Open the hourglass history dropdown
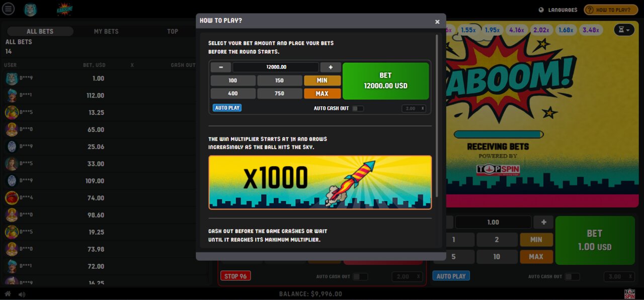Screen dimensions: 644x300 pyautogui.click(x=624, y=30)
